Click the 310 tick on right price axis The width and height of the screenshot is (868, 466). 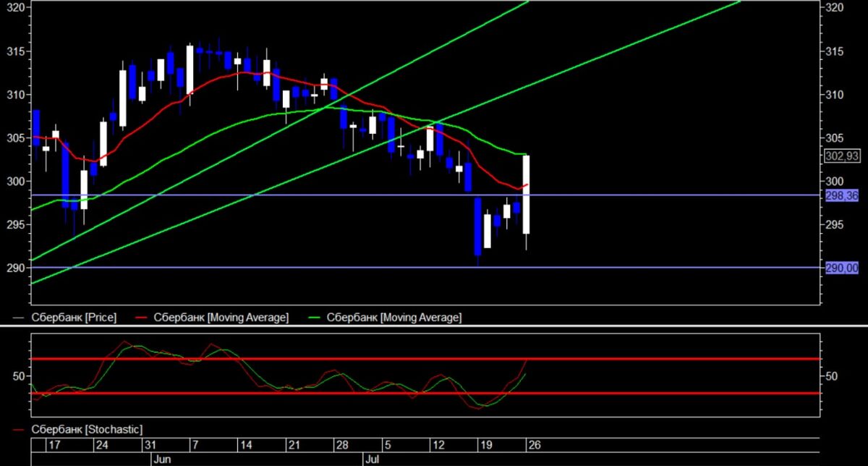click(x=835, y=95)
